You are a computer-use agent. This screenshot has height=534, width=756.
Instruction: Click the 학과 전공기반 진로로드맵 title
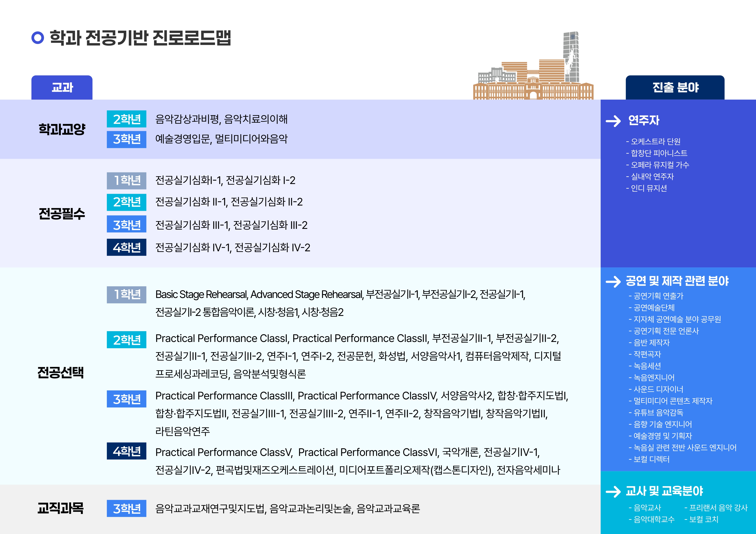(x=140, y=37)
